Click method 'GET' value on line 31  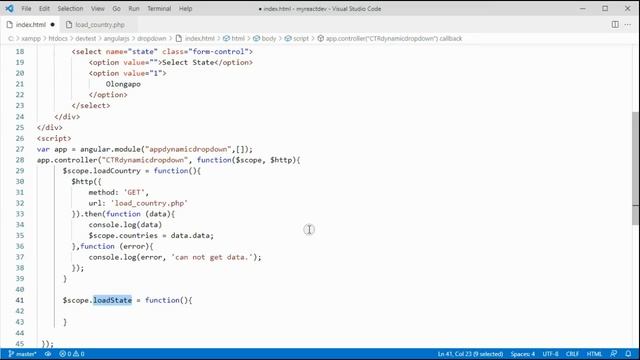click(134, 192)
